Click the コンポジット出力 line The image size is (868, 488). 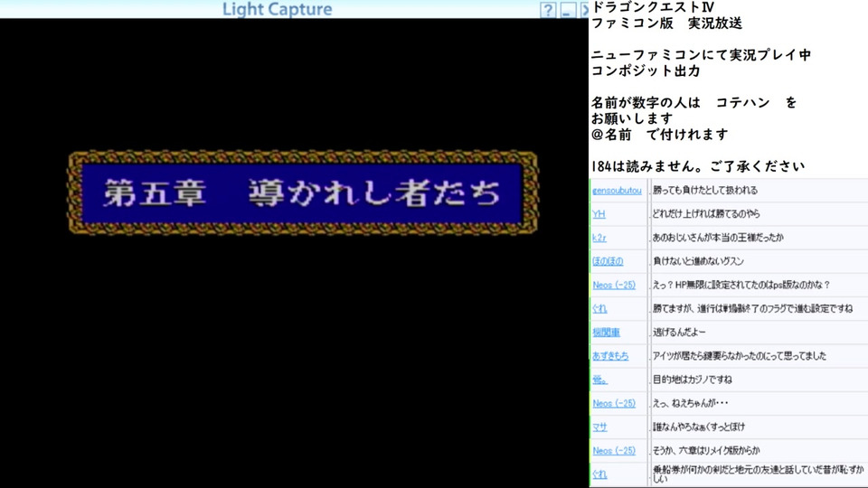pyautogui.click(x=646, y=70)
